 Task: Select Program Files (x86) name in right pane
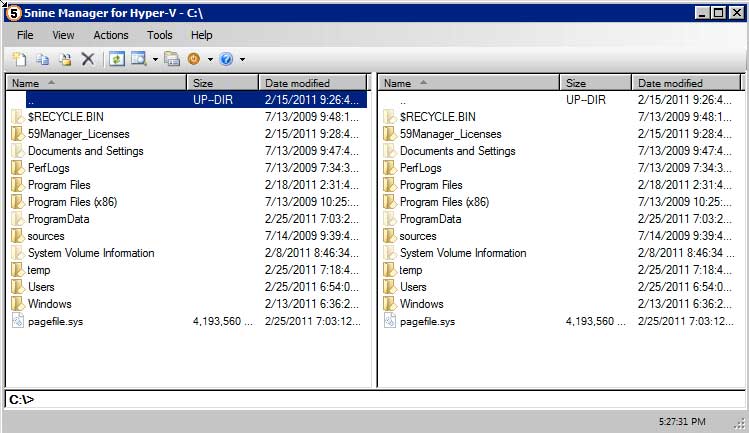pos(444,202)
